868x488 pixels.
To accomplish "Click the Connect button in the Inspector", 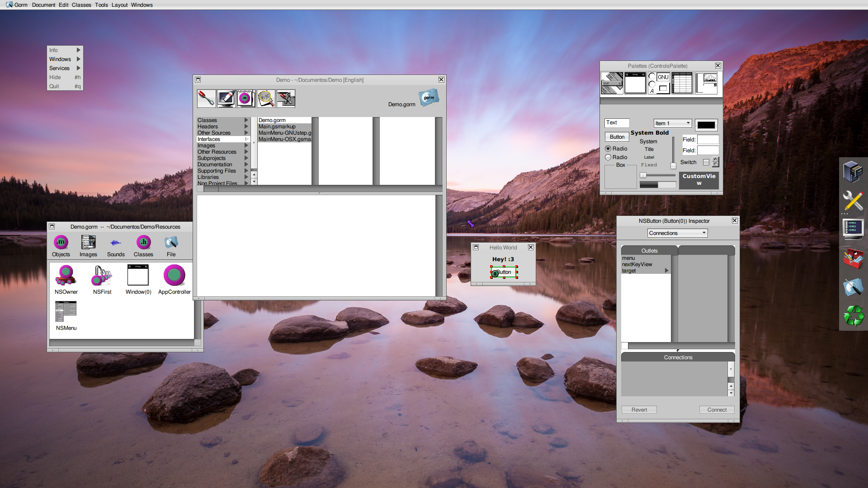I will coord(717,409).
